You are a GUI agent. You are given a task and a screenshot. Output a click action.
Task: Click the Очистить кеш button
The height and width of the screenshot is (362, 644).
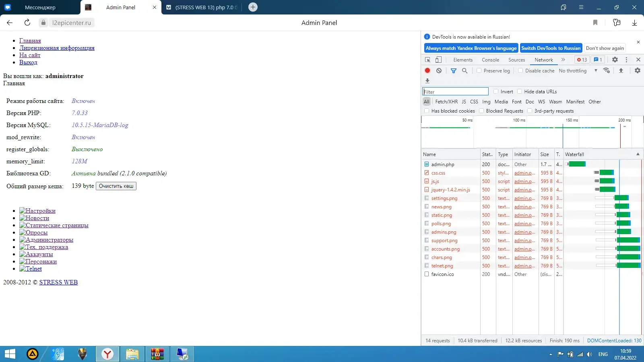116,186
